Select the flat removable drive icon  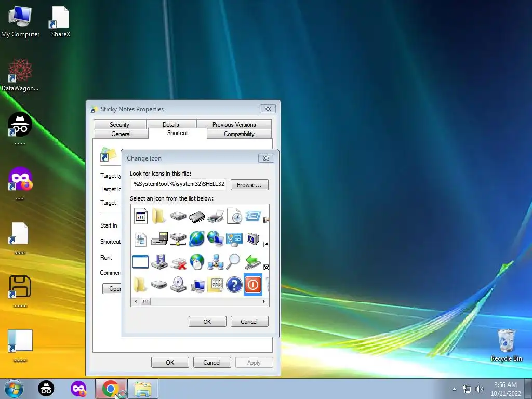(159, 284)
